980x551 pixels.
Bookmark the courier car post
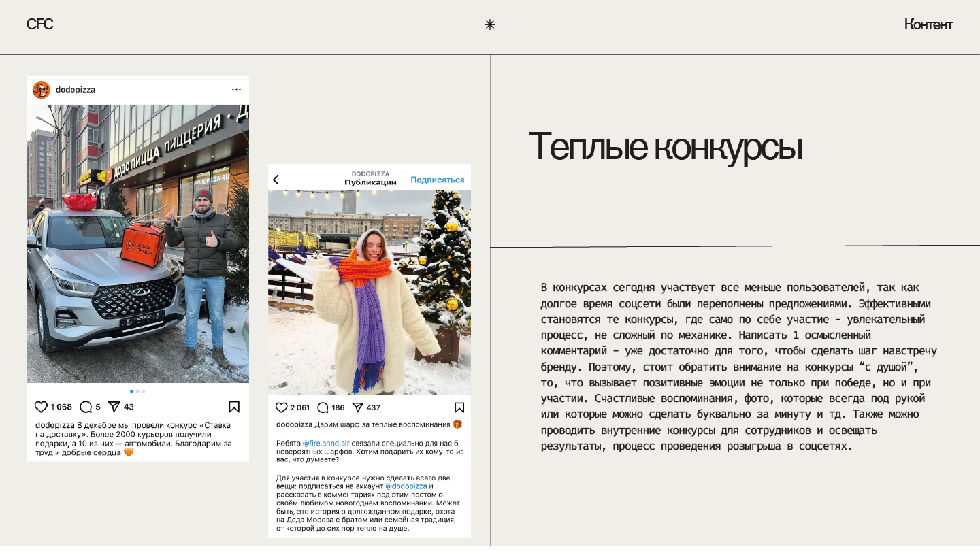point(234,407)
